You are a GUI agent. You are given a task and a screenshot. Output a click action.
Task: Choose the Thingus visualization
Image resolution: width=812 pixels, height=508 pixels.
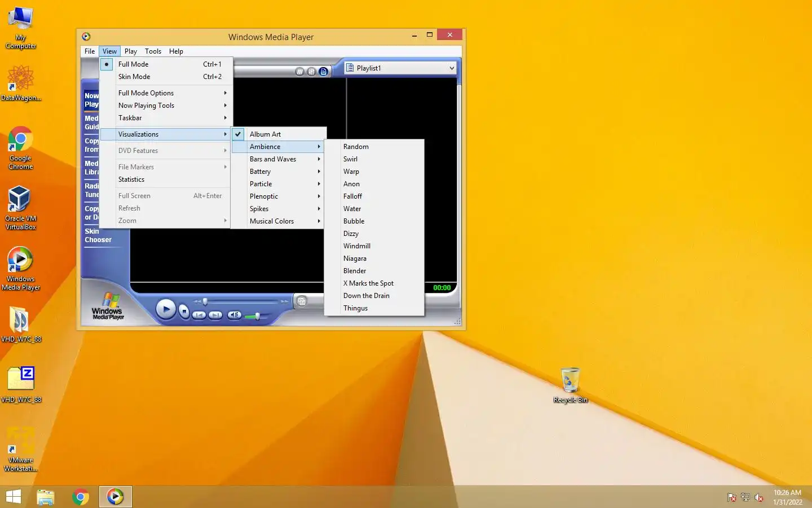(x=374, y=308)
